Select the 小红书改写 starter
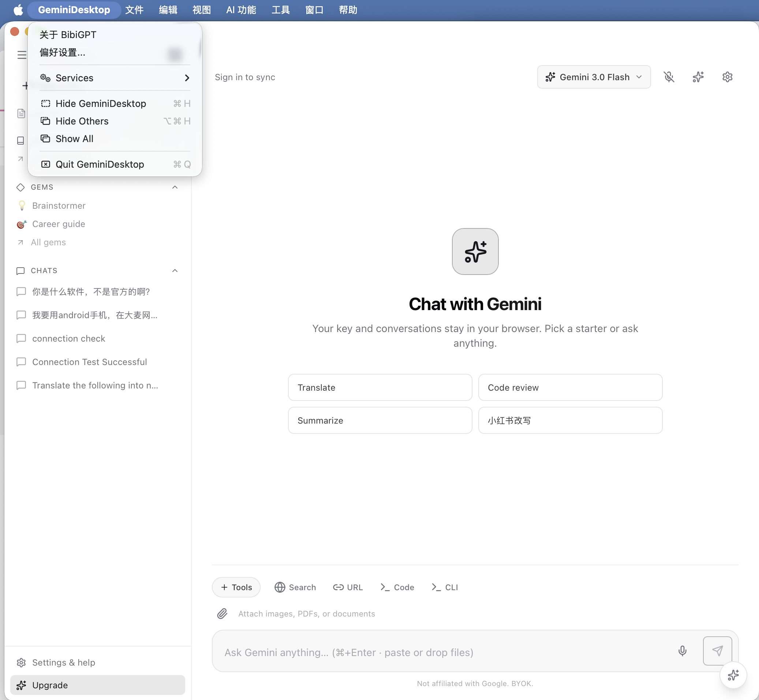This screenshot has height=700, width=759. (x=570, y=420)
